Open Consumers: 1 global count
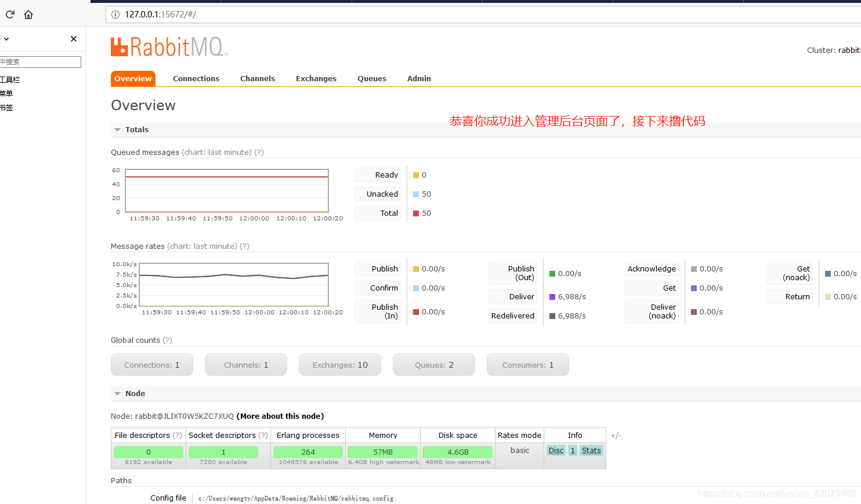 (x=528, y=365)
